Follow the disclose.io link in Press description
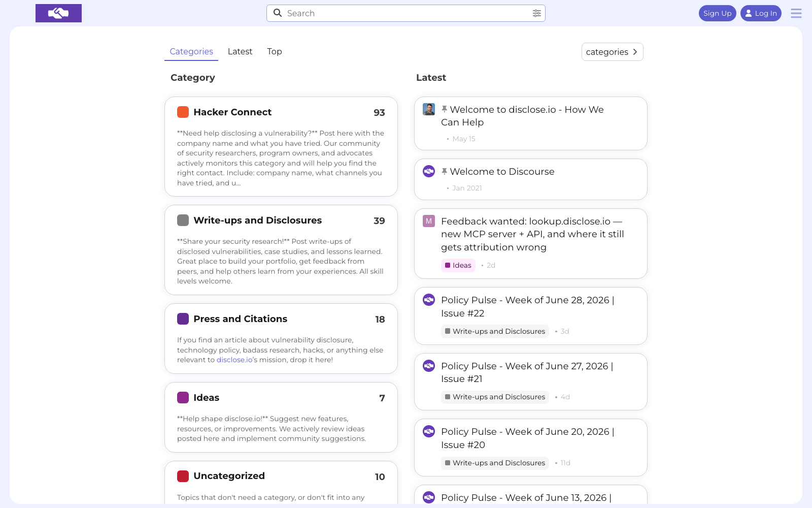812x508 pixels. 234,360
